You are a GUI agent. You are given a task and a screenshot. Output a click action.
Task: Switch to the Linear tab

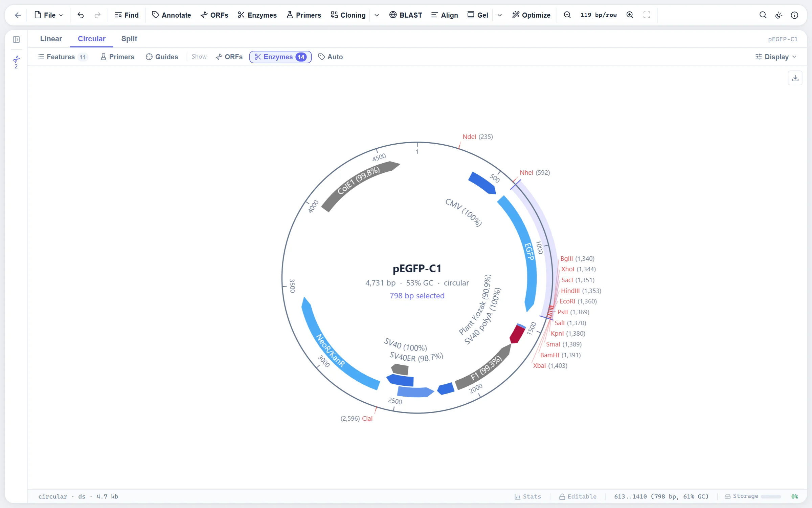coord(51,39)
